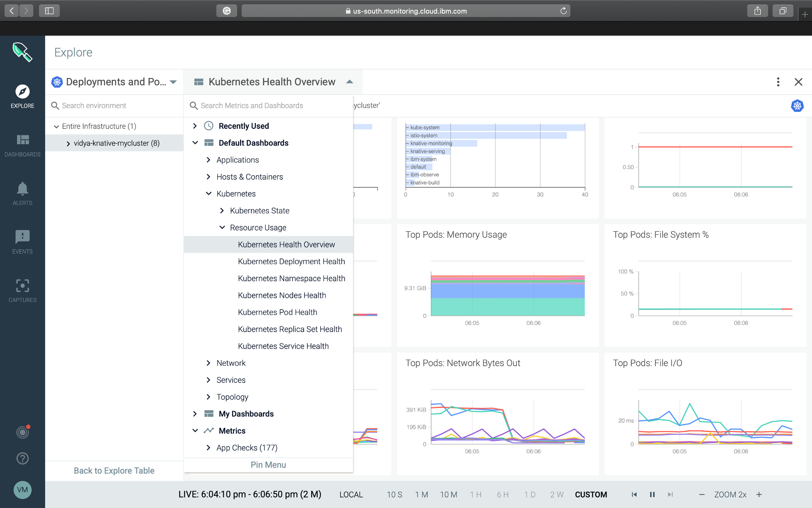
Task: Open a new browser tab with plus
Action: point(805,15)
